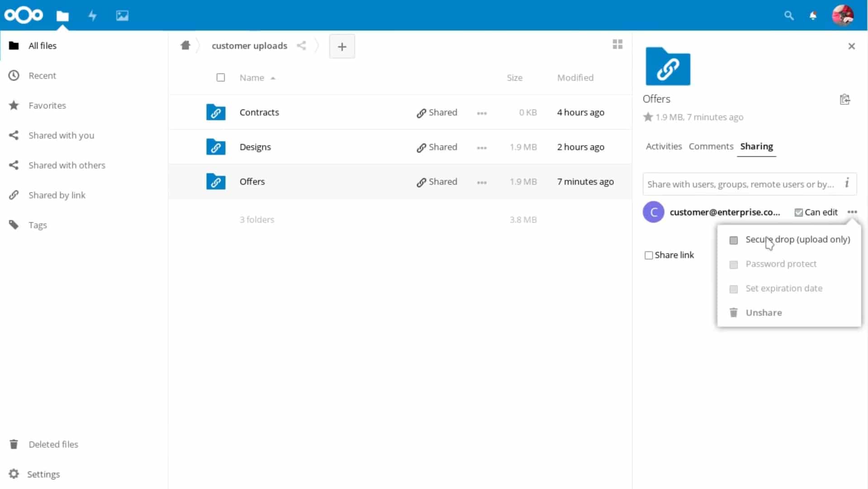Screen dimensions: 868x489
Task: Switch to Activities tab
Action: (x=664, y=146)
